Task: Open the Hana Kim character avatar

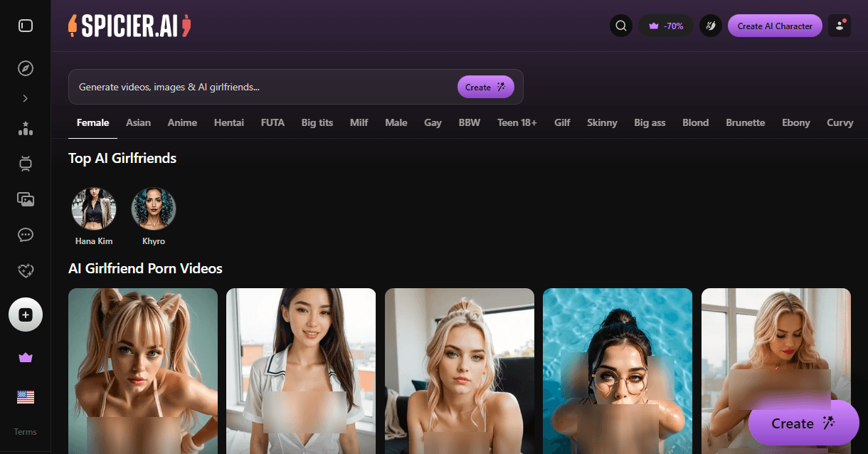Action: [94, 209]
